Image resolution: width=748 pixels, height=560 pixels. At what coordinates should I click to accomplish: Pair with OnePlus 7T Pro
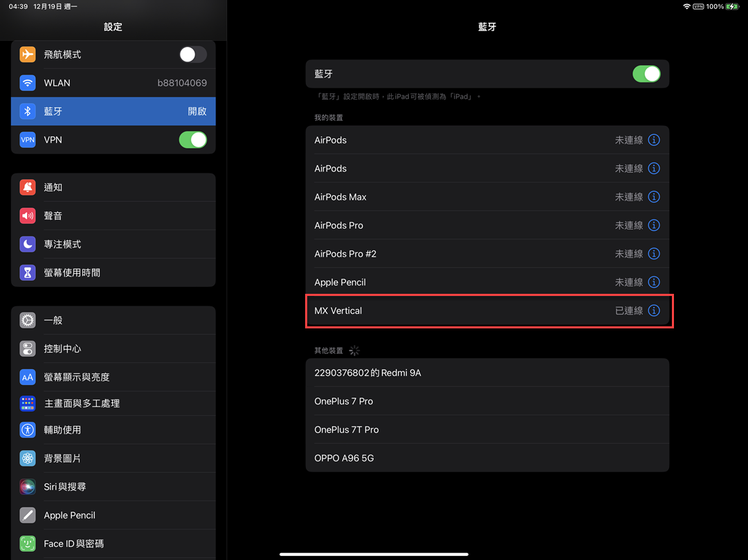[487, 430]
